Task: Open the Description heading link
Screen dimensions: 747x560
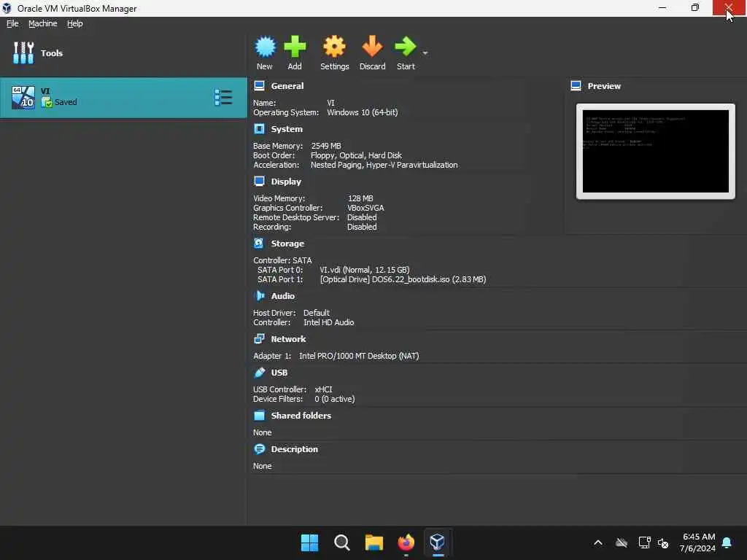Action: 294,449
